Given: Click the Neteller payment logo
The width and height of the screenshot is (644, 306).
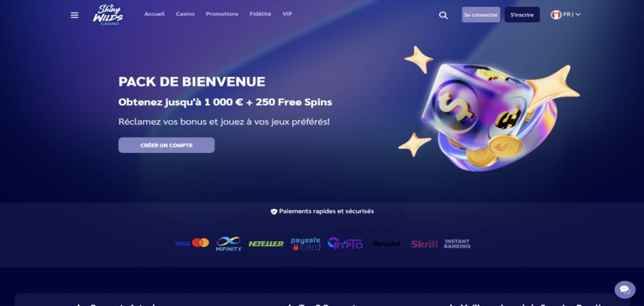Looking at the screenshot, I should pyautogui.click(x=266, y=244).
